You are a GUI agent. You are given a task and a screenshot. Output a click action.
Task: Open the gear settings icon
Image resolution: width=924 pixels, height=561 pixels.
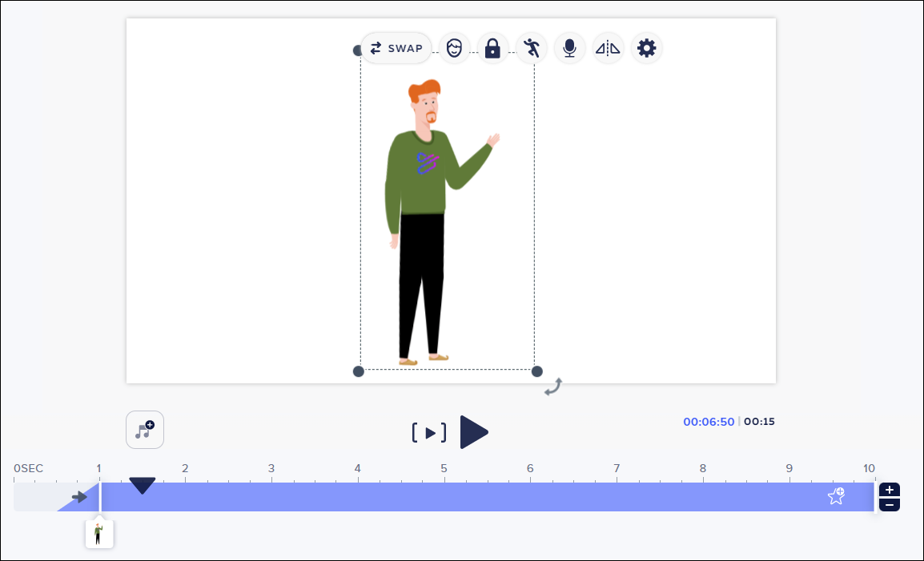click(646, 48)
